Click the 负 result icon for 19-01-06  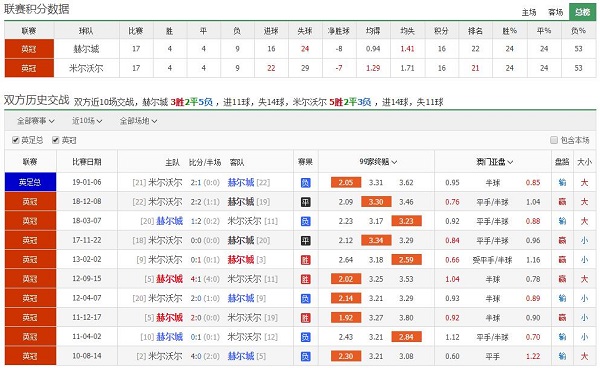[x=305, y=183]
